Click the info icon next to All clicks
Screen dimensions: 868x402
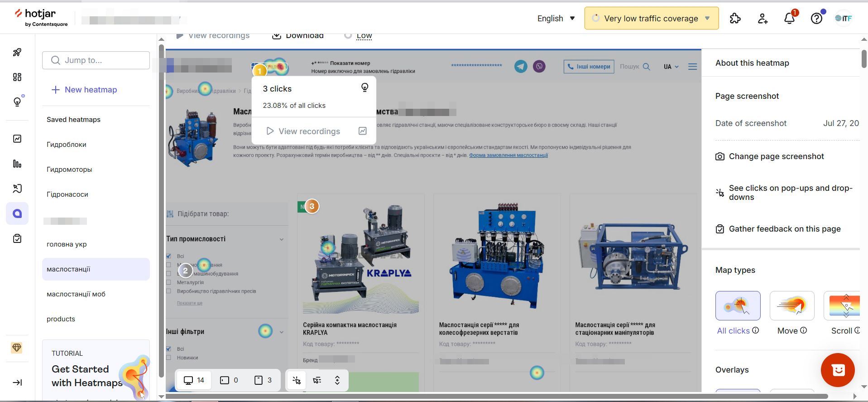756,330
